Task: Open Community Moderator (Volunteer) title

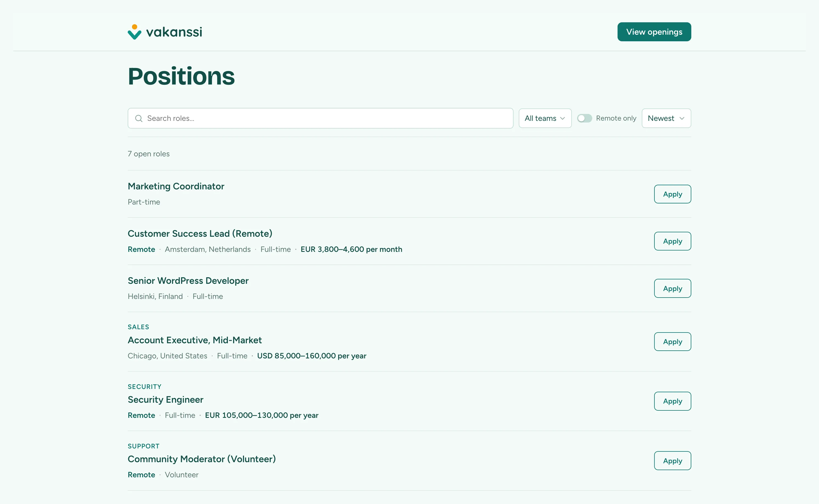Action: tap(201, 459)
